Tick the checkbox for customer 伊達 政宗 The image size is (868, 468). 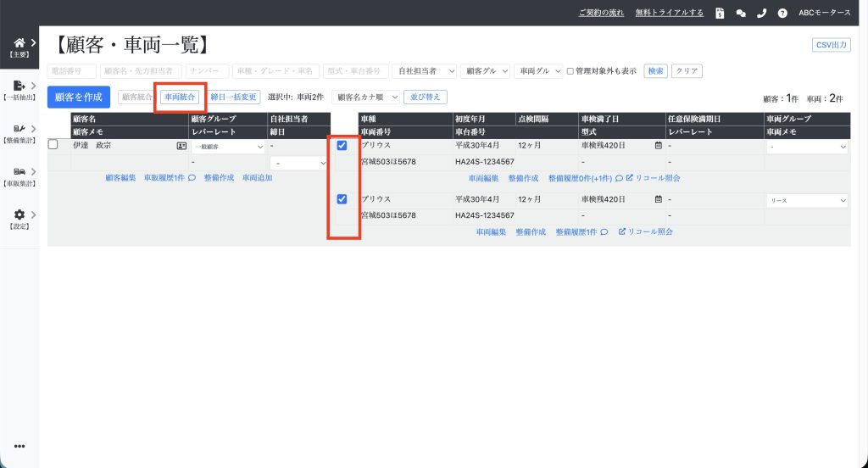(53, 145)
